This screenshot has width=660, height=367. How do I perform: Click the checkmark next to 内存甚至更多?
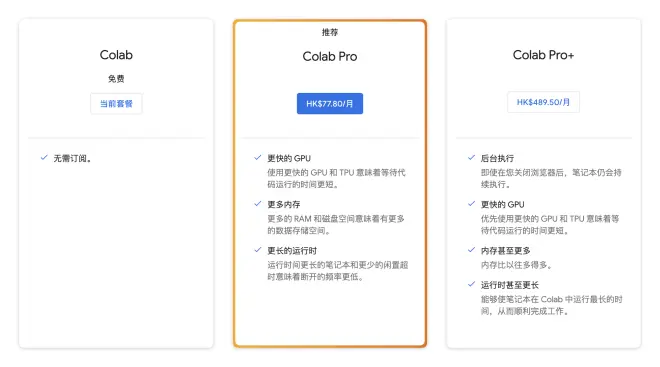click(x=471, y=250)
